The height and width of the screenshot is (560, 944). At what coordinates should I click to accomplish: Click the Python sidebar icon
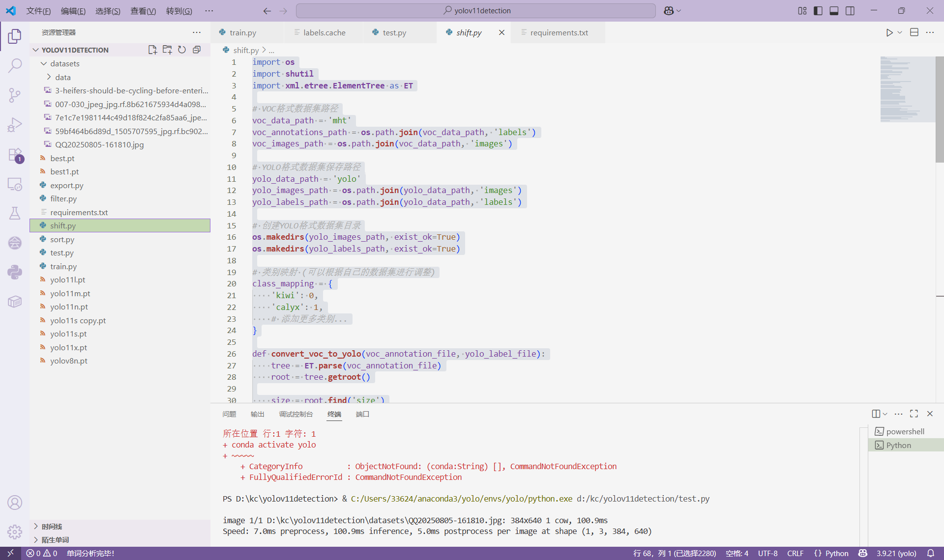click(15, 272)
